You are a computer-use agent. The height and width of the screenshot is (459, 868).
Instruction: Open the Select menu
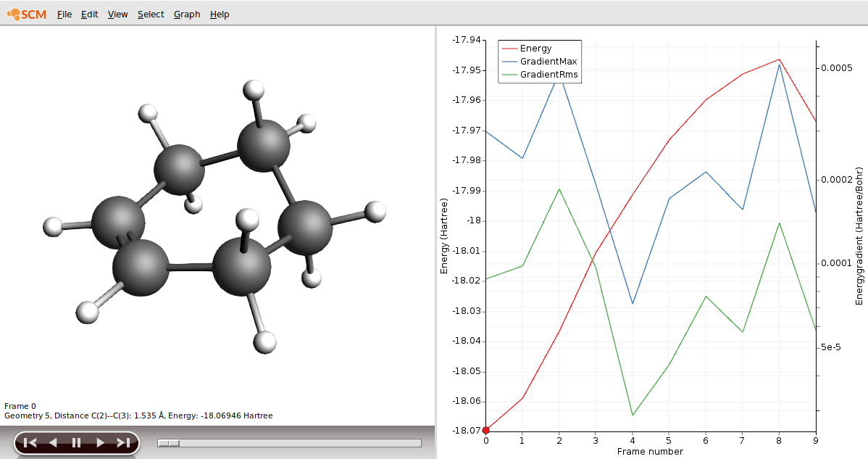click(x=151, y=15)
